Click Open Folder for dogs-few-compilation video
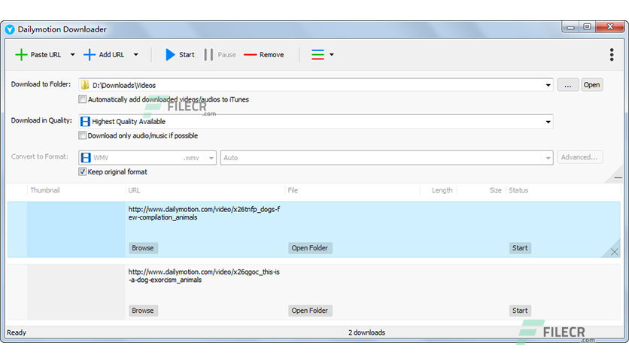The width and height of the screenshot is (629, 364). tap(310, 247)
